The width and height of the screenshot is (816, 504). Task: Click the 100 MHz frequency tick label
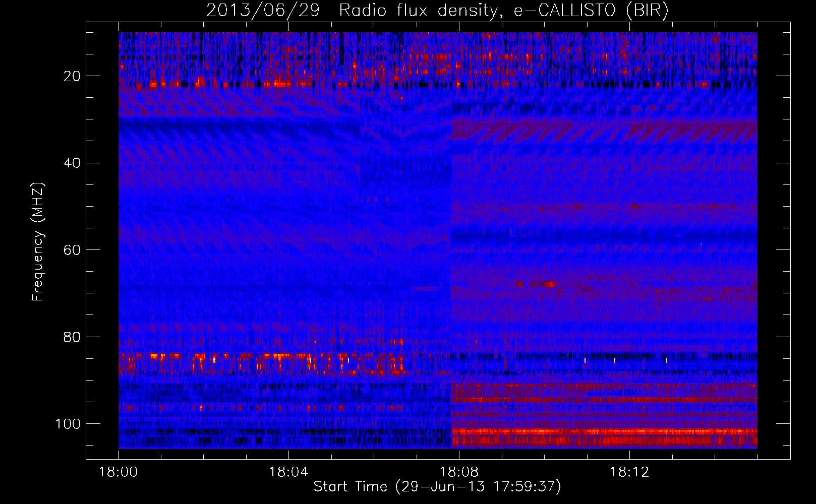click(68, 424)
